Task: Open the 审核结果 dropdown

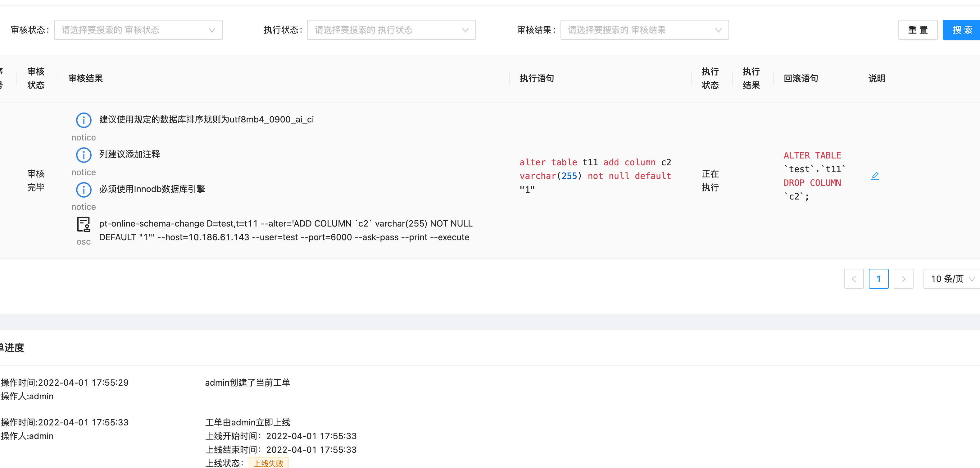Action: [x=644, y=30]
